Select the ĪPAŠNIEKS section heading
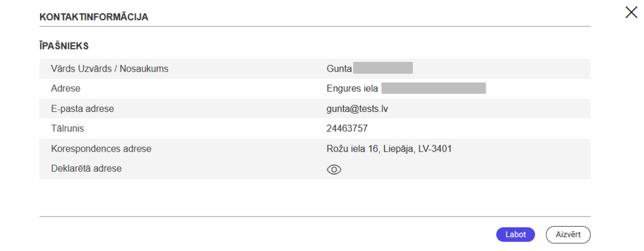 [x=64, y=46]
